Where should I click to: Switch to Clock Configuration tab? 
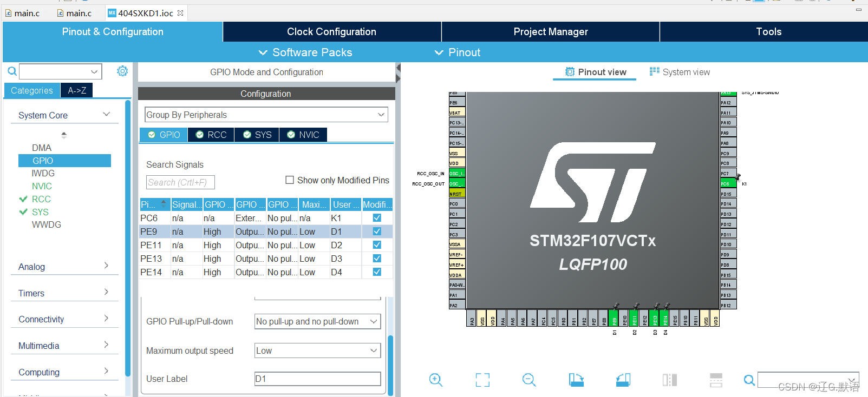(332, 31)
